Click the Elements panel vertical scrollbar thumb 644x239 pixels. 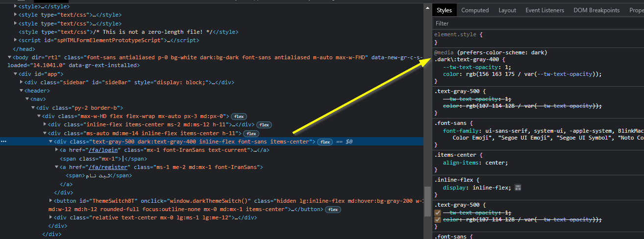427,200
